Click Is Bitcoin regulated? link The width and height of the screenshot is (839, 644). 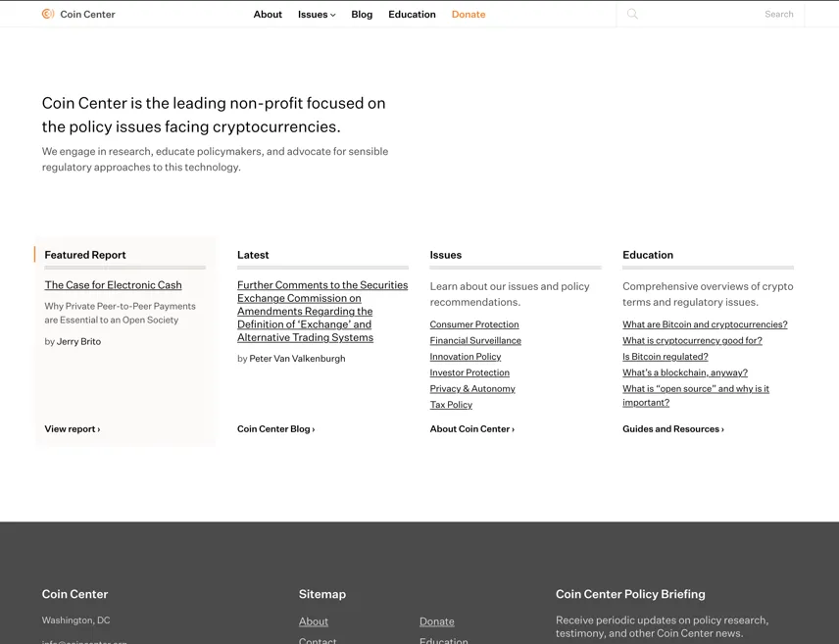point(666,357)
